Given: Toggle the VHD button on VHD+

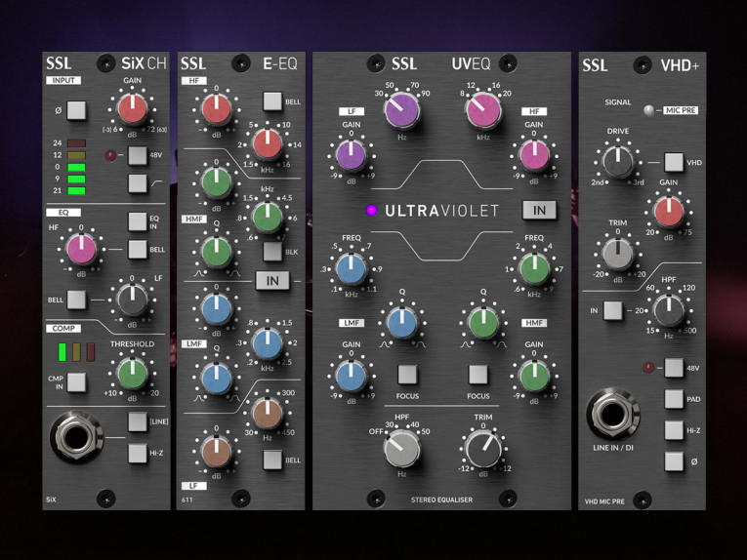Looking at the screenshot, I should click(x=674, y=162).
